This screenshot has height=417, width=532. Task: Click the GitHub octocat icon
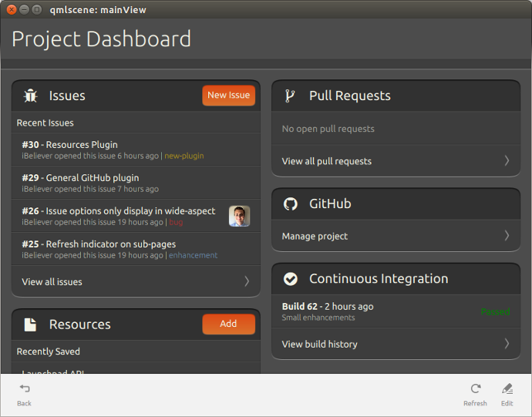click(x=291, y=203)
